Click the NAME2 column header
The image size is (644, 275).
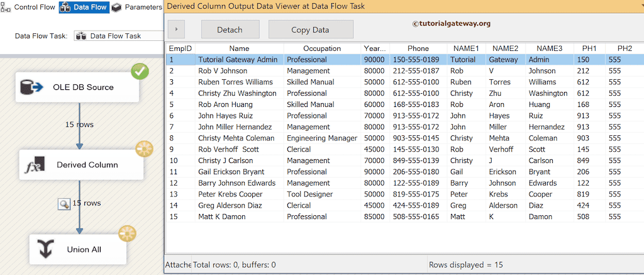505,48
